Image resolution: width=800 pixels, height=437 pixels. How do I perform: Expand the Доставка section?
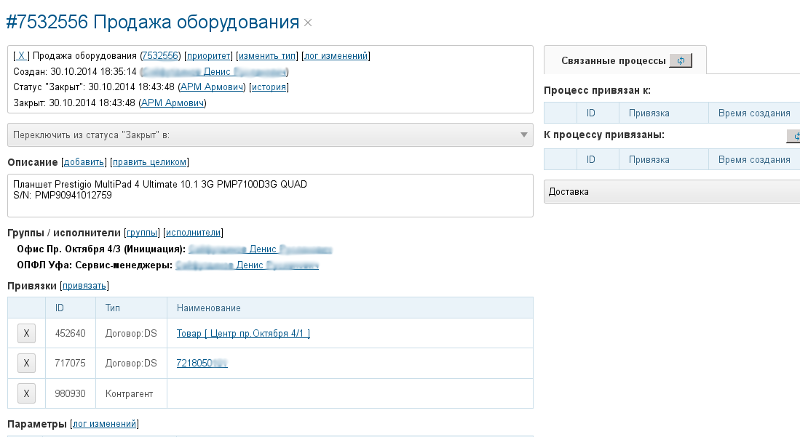tap(670, 191)
